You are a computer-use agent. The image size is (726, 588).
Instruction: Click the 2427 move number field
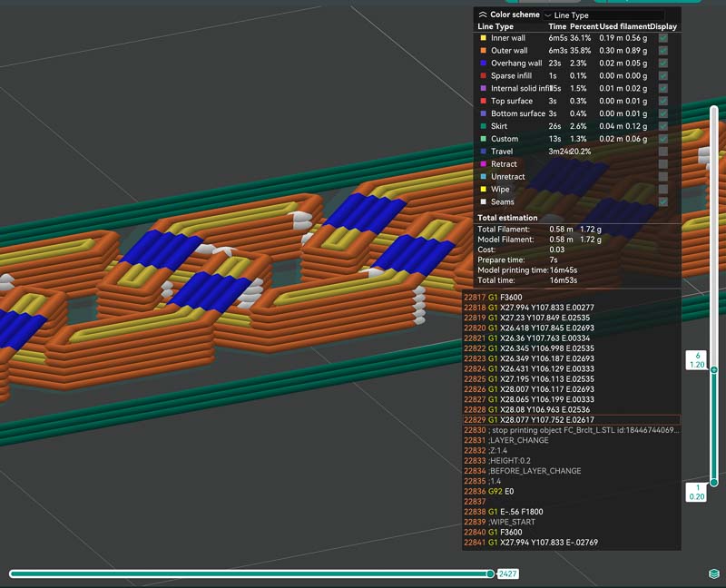pyautogui.click(x=509, y=574)
